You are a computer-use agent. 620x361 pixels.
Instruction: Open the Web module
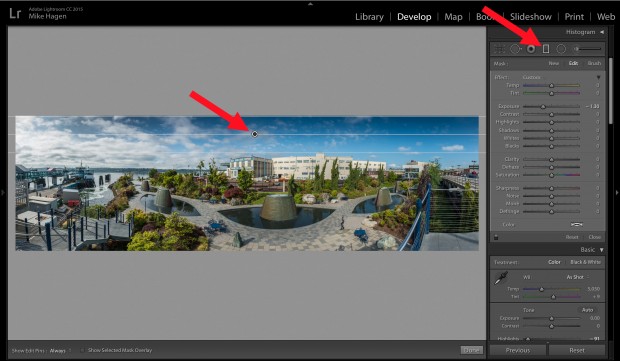click(606, 17)
